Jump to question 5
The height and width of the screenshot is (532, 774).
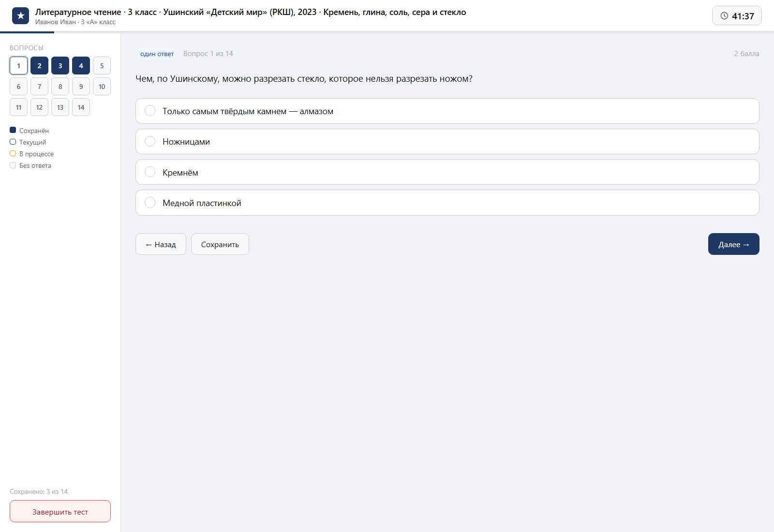pyautogui.click(x=102, y=66)
